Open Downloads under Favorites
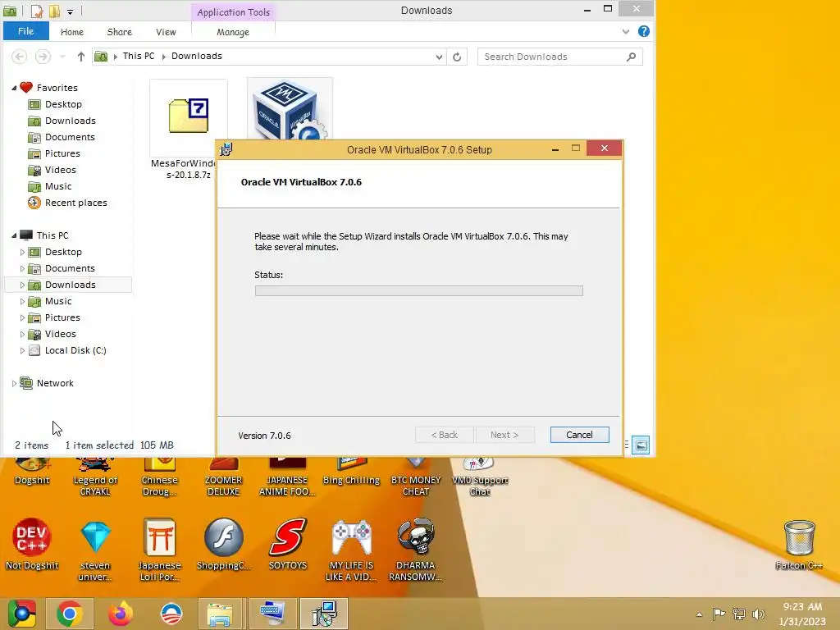The height and width of the screenshot is (630, 840). coord(71,121)
